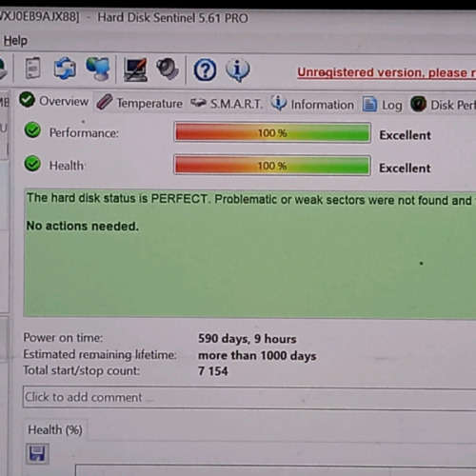Screen dimensions: 476x476
Task: Click the Performance green check icon
Action: click(x=32, y=130)
